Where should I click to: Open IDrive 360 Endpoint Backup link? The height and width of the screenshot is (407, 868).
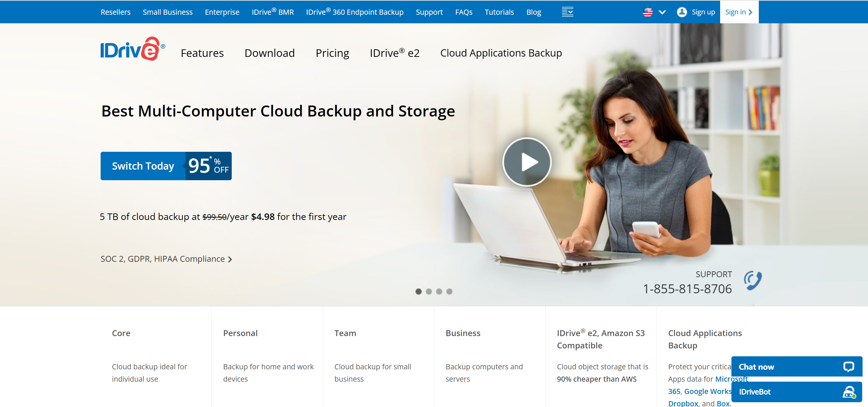(355, 12)
